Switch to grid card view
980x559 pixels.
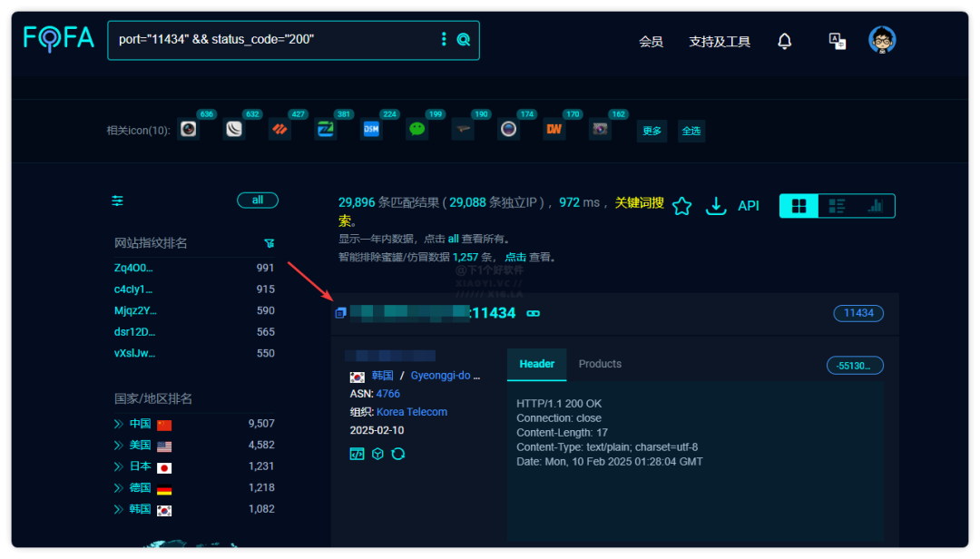coord(799,206)
